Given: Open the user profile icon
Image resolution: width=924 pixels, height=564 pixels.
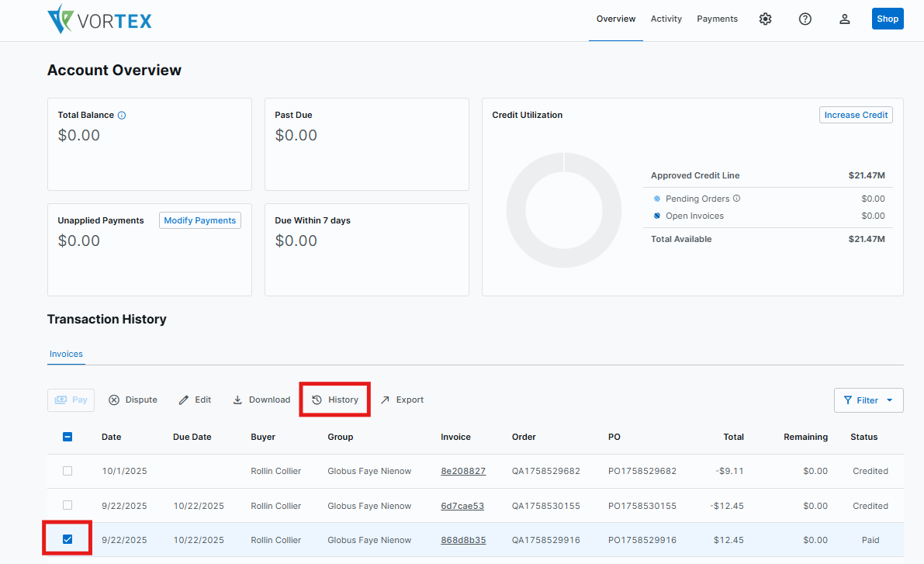Looking at the screenshot, I should 845,19.
